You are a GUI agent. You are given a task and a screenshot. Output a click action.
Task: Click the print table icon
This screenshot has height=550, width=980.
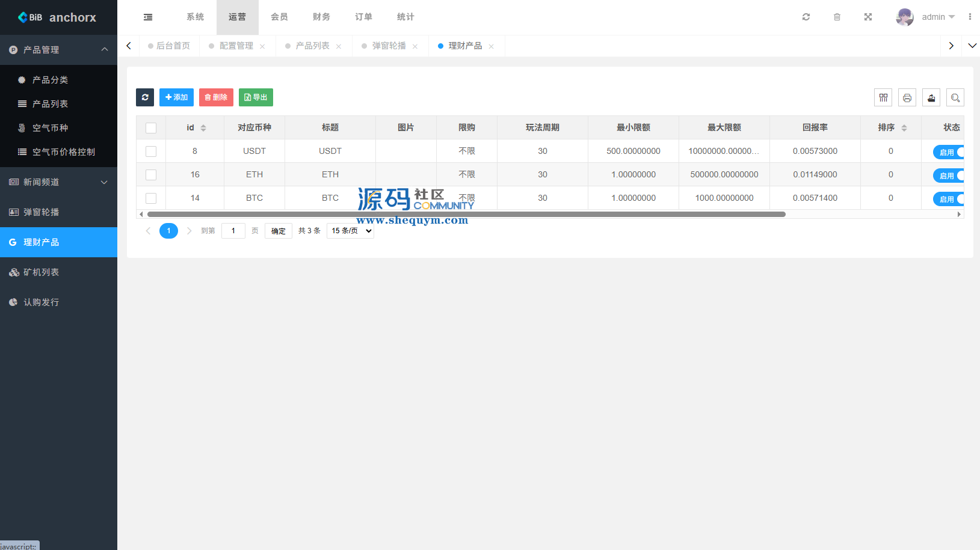907,97
